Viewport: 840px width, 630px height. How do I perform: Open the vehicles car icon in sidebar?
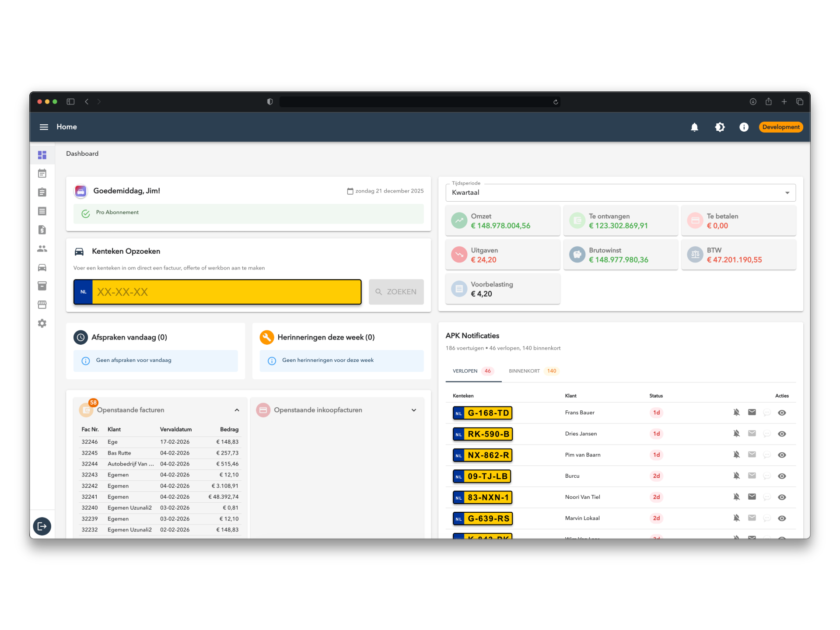pos(42,267)
